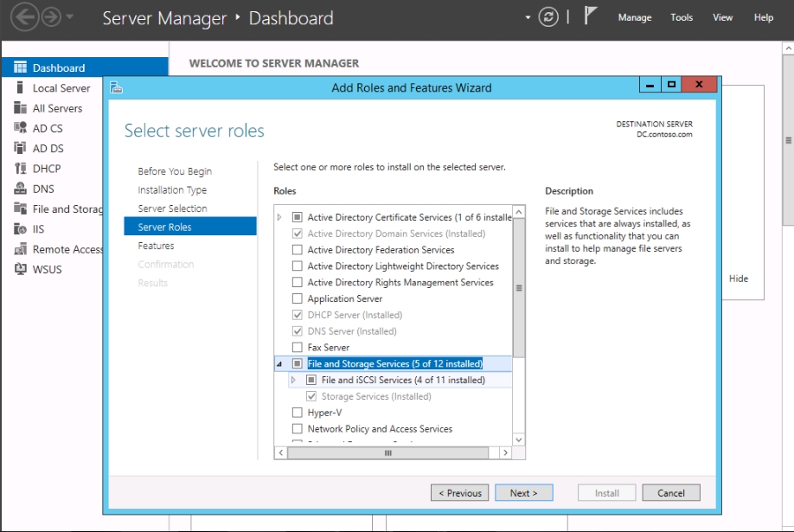Open the Manage menu
Screen dimensions: 794x532
click(x=634, y=17)
